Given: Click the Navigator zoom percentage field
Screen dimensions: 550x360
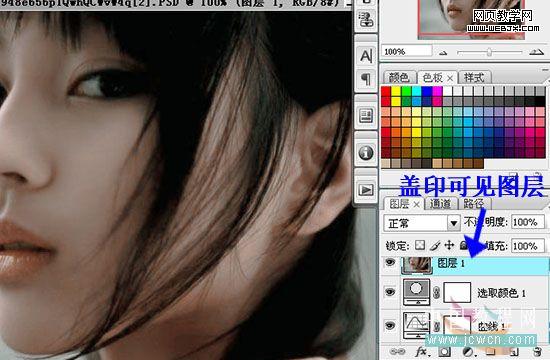Looking at the screenshot, I should click(x=406, y=52).
